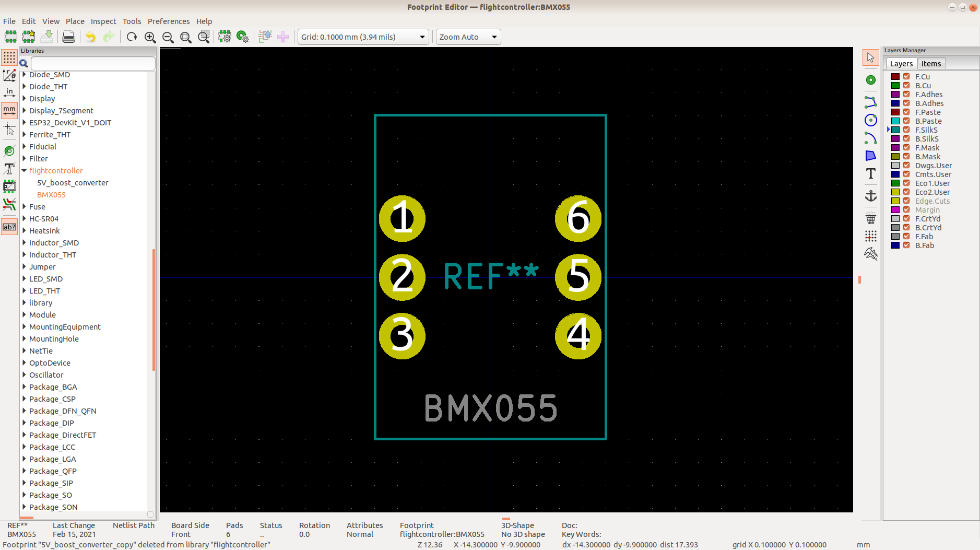Toggle F.Fab layer visibility checkbox

[906, 237]
